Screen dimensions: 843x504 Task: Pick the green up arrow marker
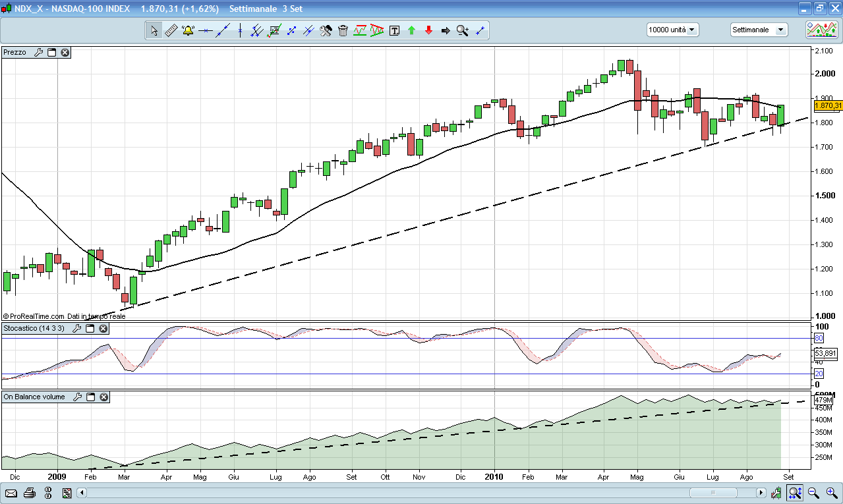pos(411,30)
